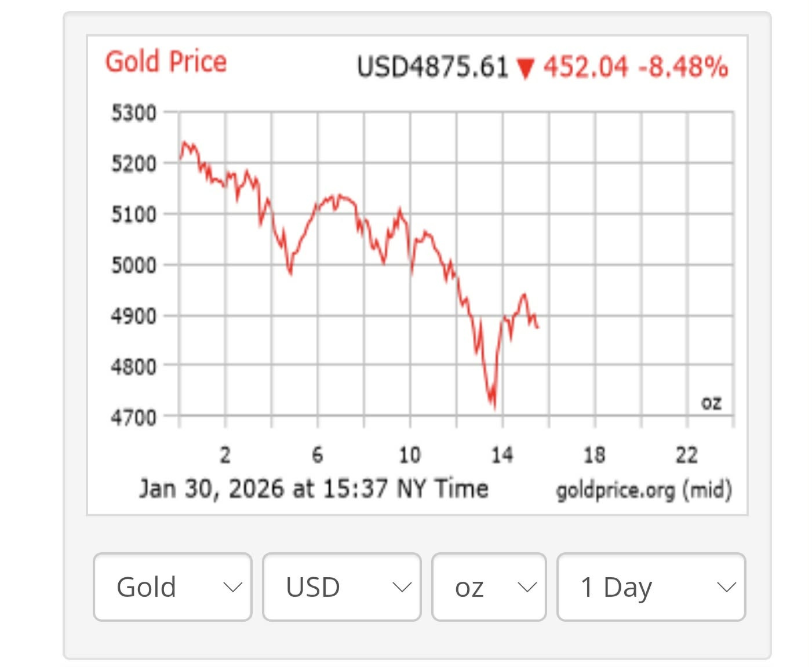
Task: Click the -8.48% percentage change value
Action: click(683, 67)
